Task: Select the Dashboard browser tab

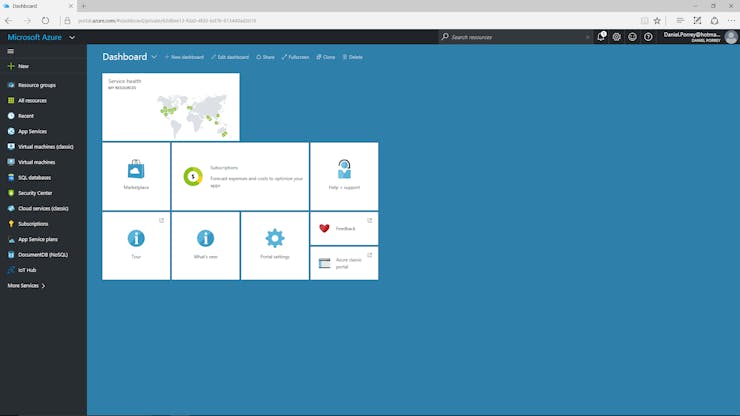Action: coord(38,6)
